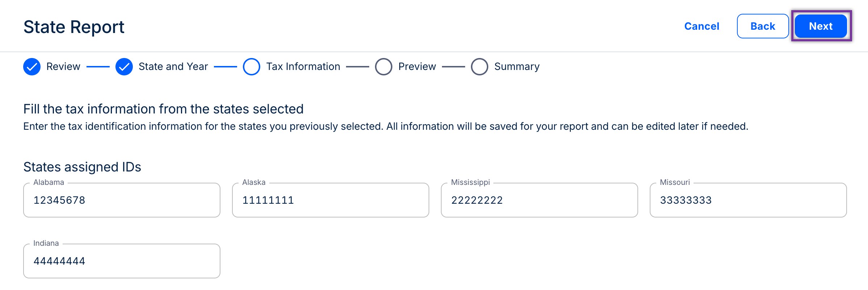Click into the Alaska ID field
Image resolution: width=868 pixels, height=290 pixels.
click(330, 200)
